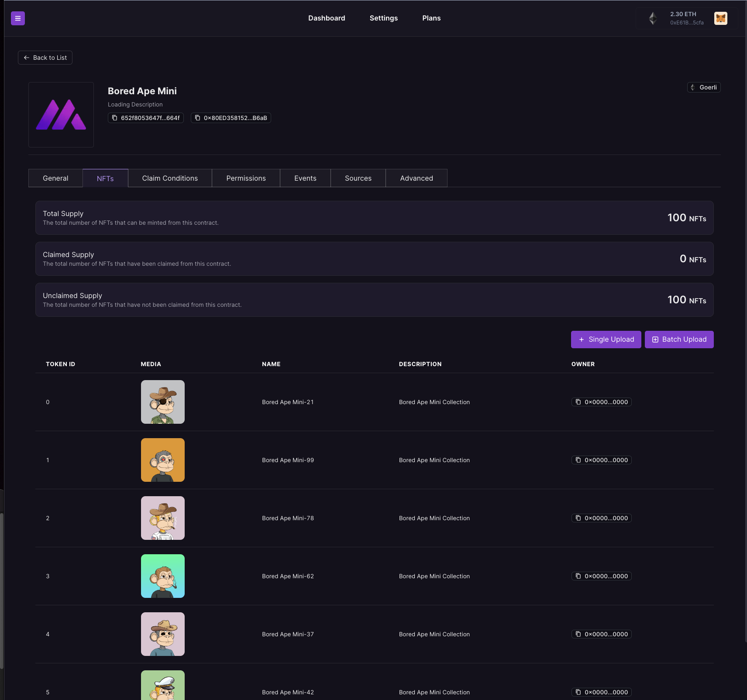Click the Bored Ape Mini title
The width and height of the screenshot is (747, 700).
[x=142, y=91]
